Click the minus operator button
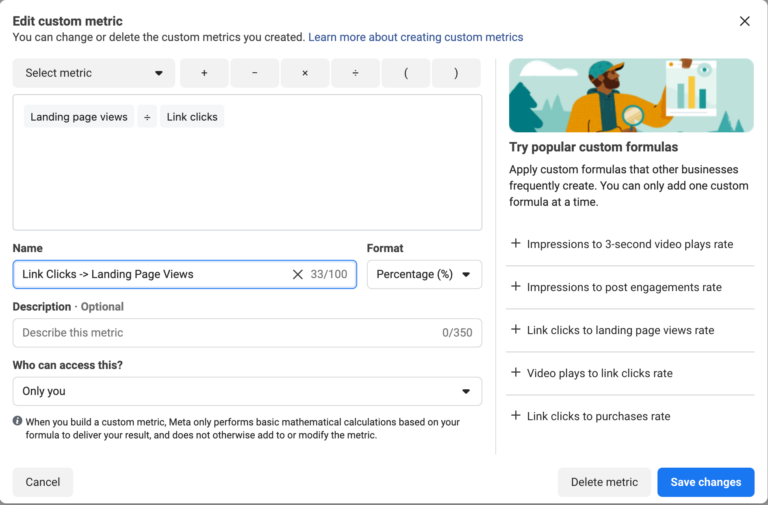The height and width of the screenshot is (505, 768). coord(254,73)
